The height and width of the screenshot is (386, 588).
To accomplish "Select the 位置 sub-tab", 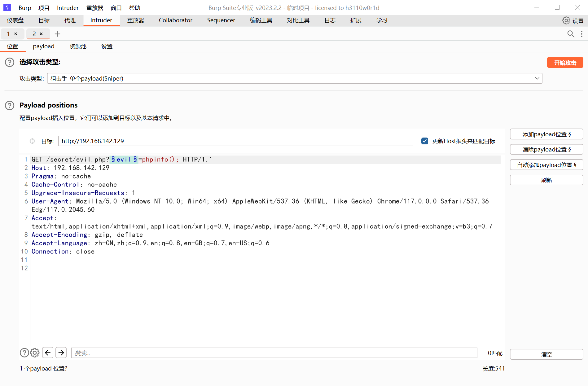I will [x=12, y=46].
